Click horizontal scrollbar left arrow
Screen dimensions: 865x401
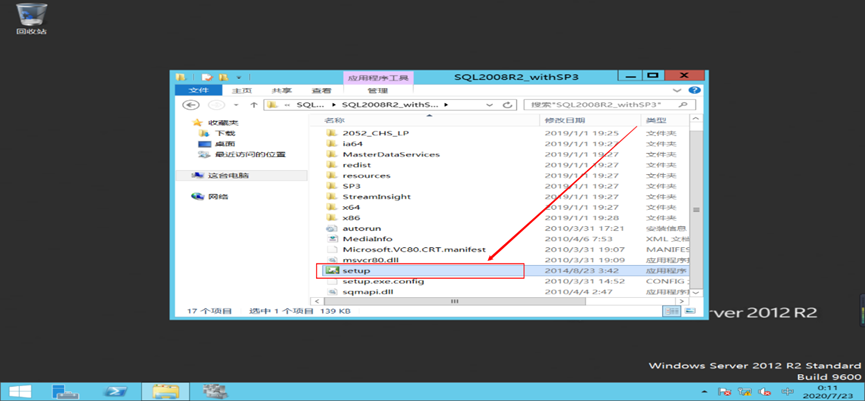(x=316, y=301)
